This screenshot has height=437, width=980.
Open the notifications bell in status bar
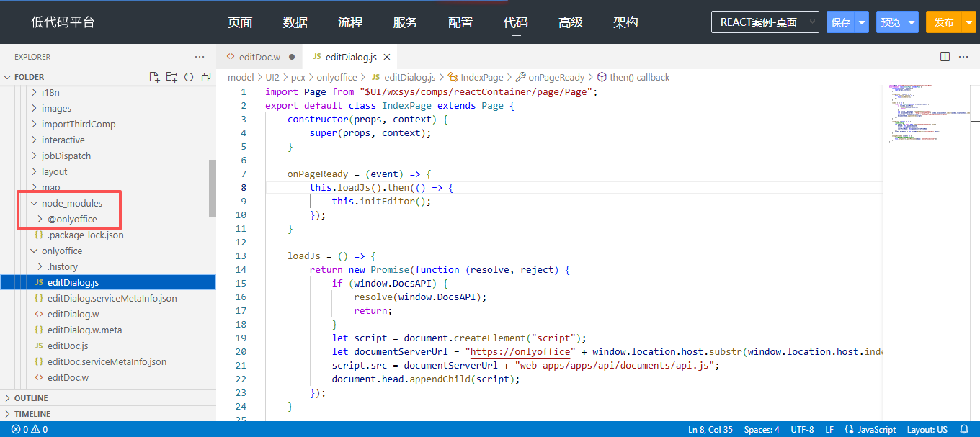click(x=964, y=429)
